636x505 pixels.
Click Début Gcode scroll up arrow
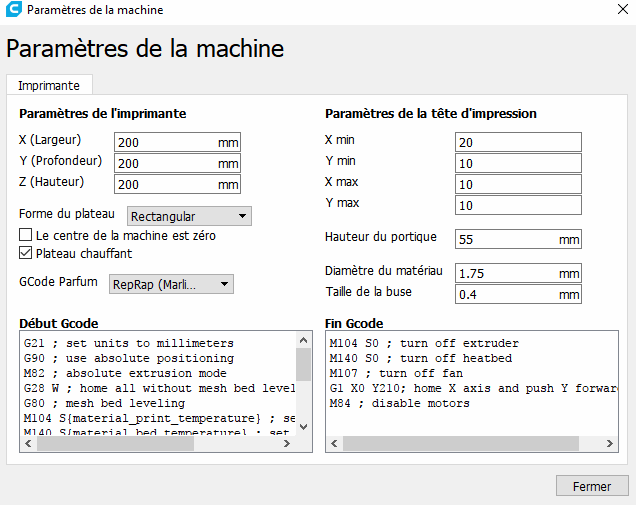(x=303, y=340)
